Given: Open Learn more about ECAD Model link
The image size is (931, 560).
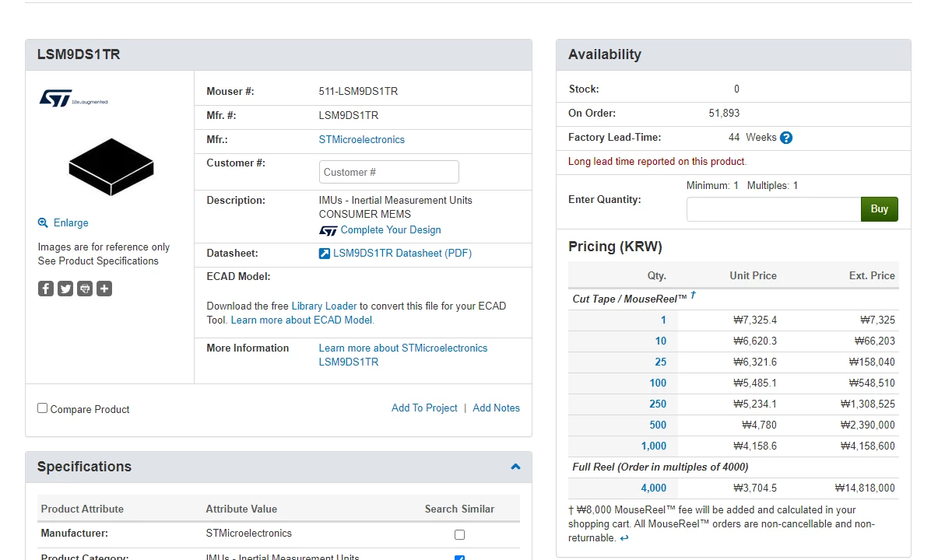Looking at the screenshot, I should point(302,320).
